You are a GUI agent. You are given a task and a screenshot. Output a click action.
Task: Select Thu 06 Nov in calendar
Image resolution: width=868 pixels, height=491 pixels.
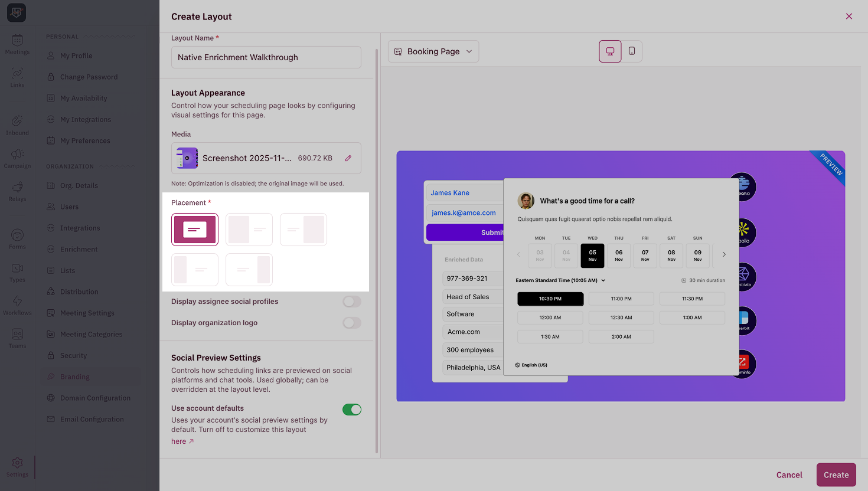pos(619,256)
